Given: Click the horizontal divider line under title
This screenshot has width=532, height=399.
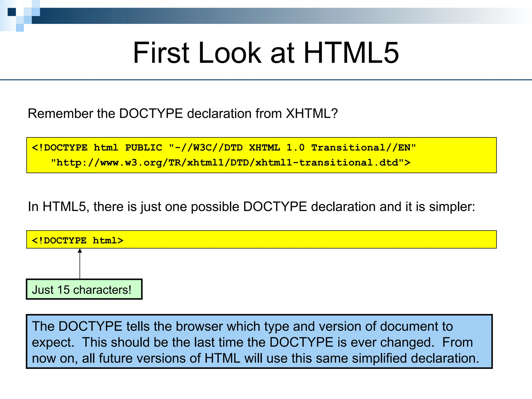Looking at the screenshot, I should tap(266, 80).
